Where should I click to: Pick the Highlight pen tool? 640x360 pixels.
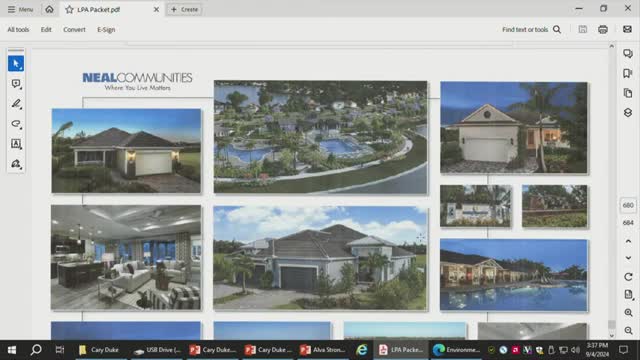pyautogui.click(x=16, y=104)
